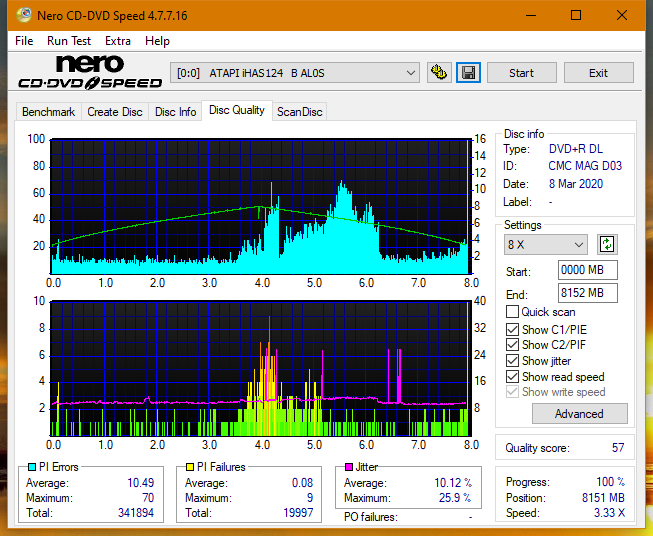This screenshot has height=536, width=653.
Task: Open the File menu
Action: (x=24, y=41)
